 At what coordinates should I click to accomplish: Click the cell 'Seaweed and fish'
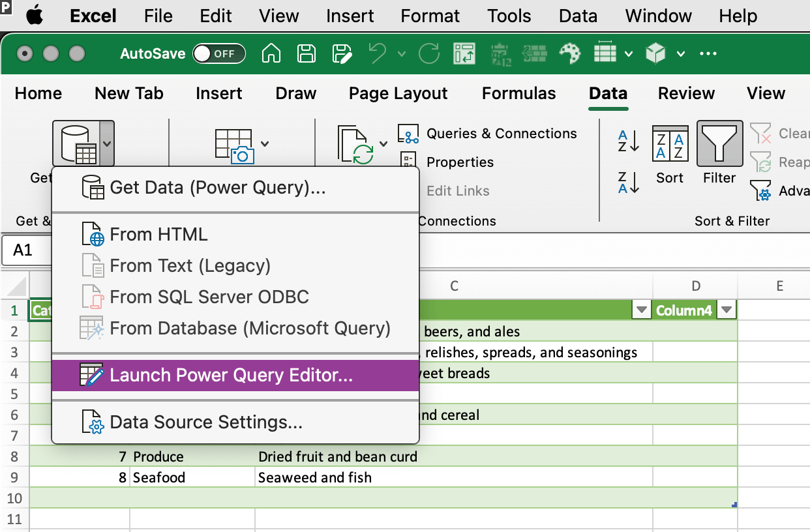coord(454,477)
